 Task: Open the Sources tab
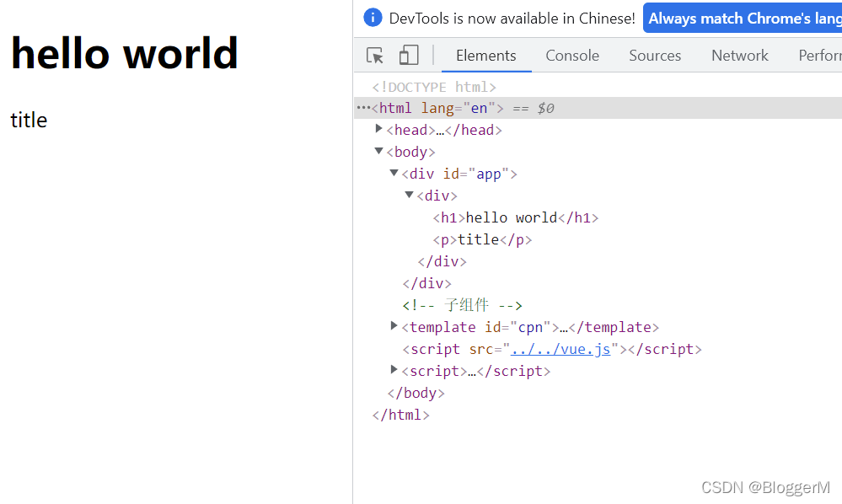click(x=655, y=56)
